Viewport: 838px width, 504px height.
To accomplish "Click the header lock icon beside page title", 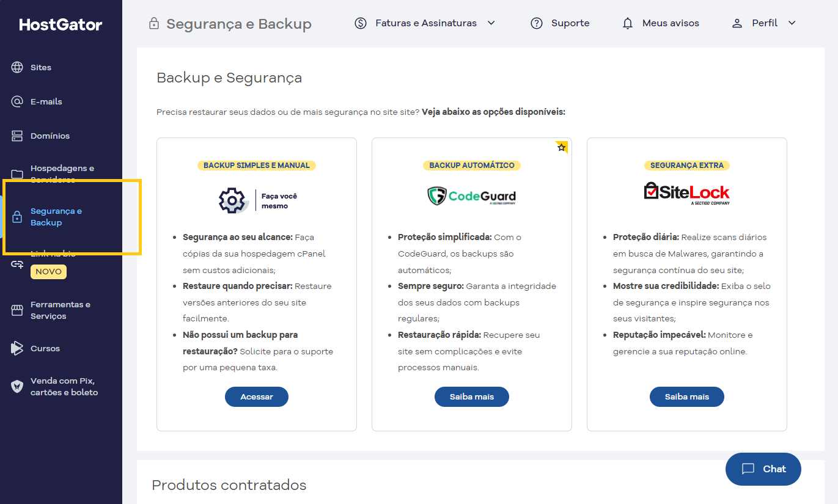I will point(154,24).
